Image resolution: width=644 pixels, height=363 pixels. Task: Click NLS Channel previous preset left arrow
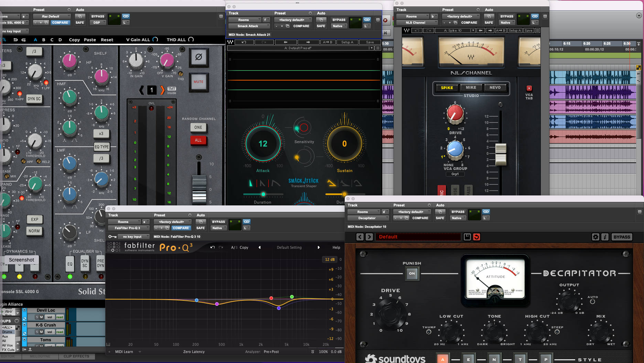[481, 31]
